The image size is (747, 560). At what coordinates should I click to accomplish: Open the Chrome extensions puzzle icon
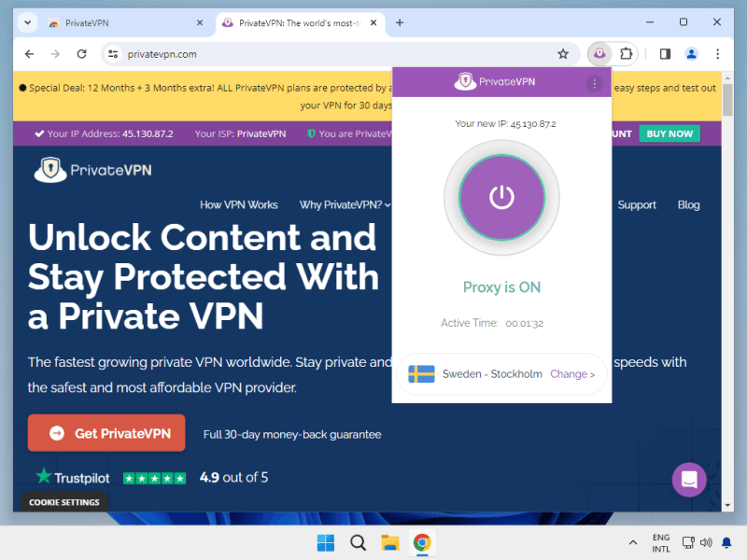click(x=627, y=54)
